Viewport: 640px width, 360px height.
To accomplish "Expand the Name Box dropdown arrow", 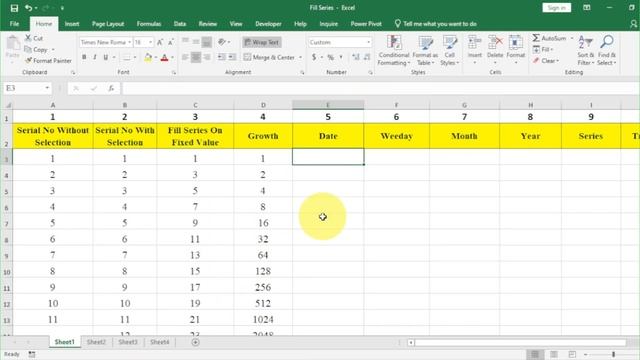I will (47, 88).
